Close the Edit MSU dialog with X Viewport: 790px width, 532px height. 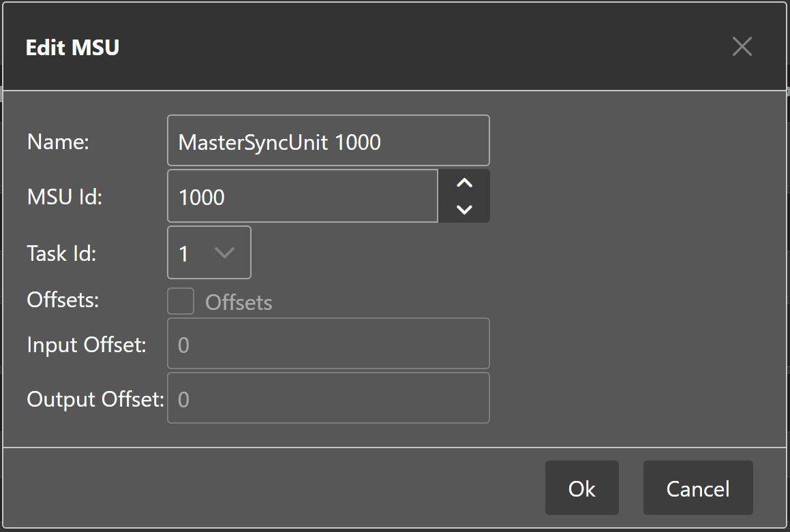(742, 47)
